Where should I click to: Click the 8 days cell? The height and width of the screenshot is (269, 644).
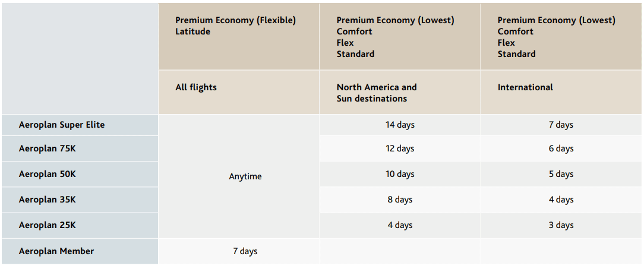pyautogui.click(x=400, y=200)
